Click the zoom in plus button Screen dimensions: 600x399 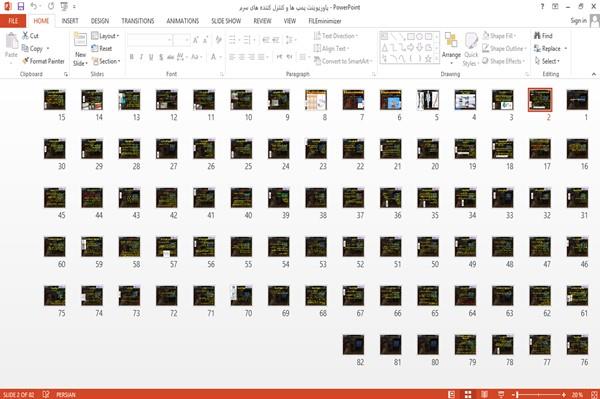(x=564, y=394)
